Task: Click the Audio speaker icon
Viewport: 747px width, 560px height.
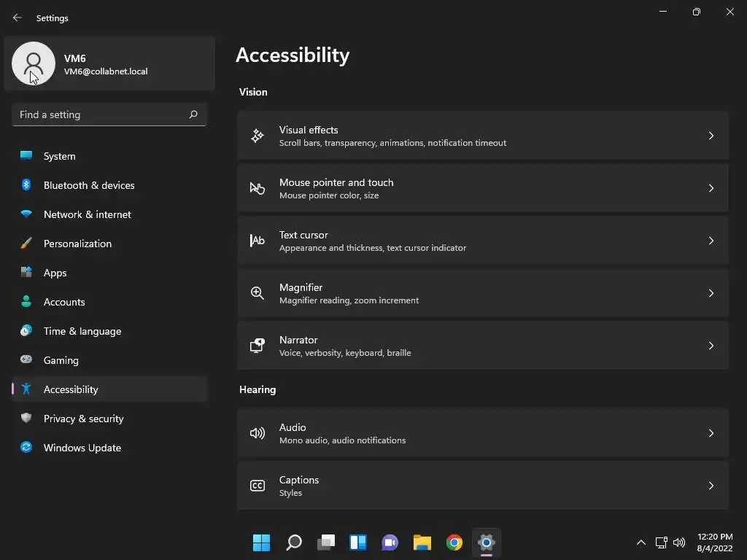Action: (x=258, y=433)
